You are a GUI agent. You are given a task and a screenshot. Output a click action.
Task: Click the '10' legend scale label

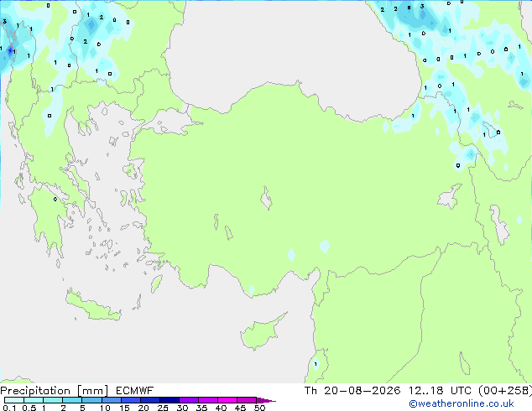(105, 408)
